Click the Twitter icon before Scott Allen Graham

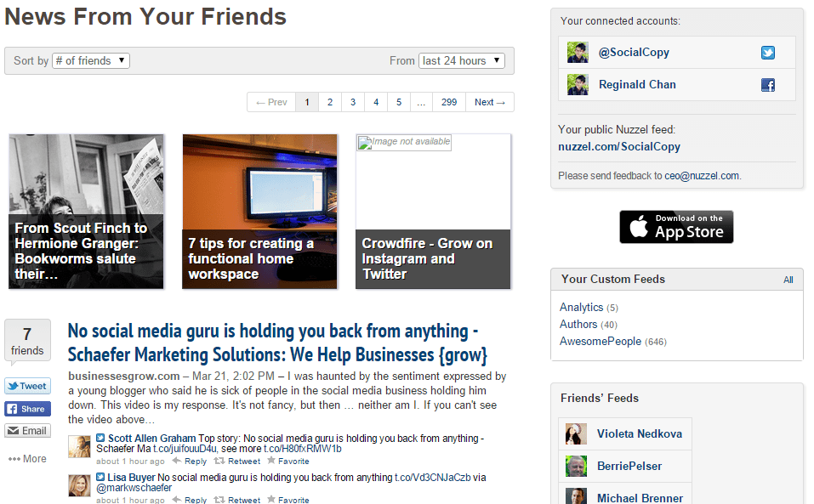point(100,439)
